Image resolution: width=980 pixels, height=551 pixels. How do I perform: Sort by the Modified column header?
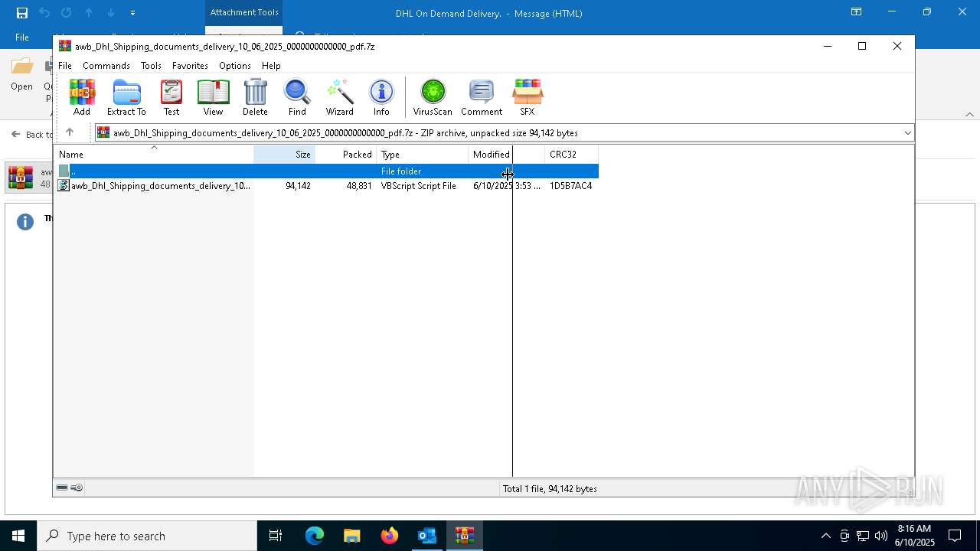click(x=506, y=155)
